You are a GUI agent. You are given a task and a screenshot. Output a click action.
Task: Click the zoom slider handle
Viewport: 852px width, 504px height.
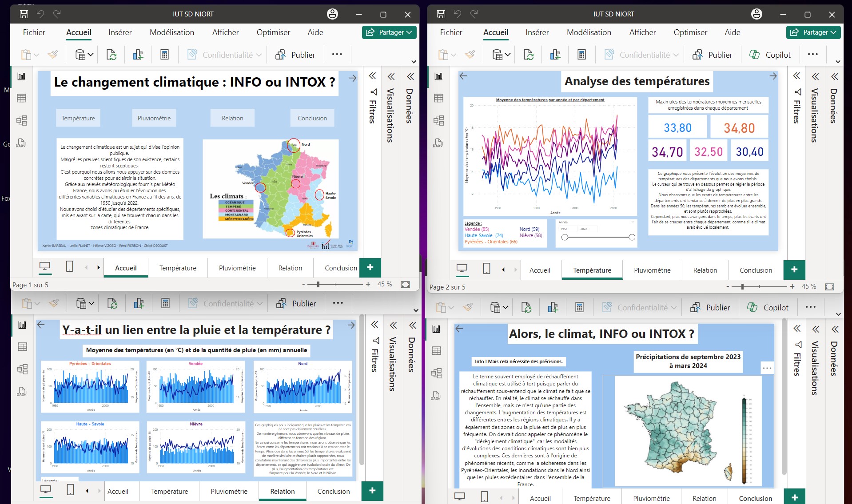tap(319, 284)
